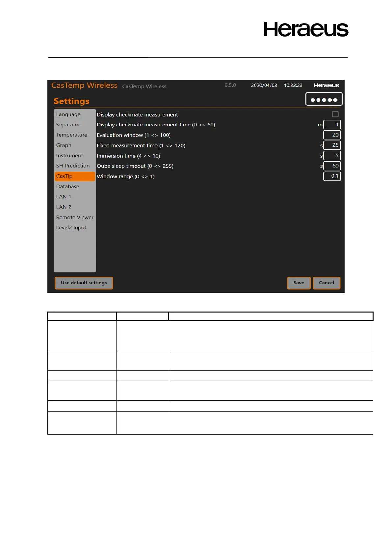Click the gray CasTemp Wireless subtitle

tap(144, 87)
